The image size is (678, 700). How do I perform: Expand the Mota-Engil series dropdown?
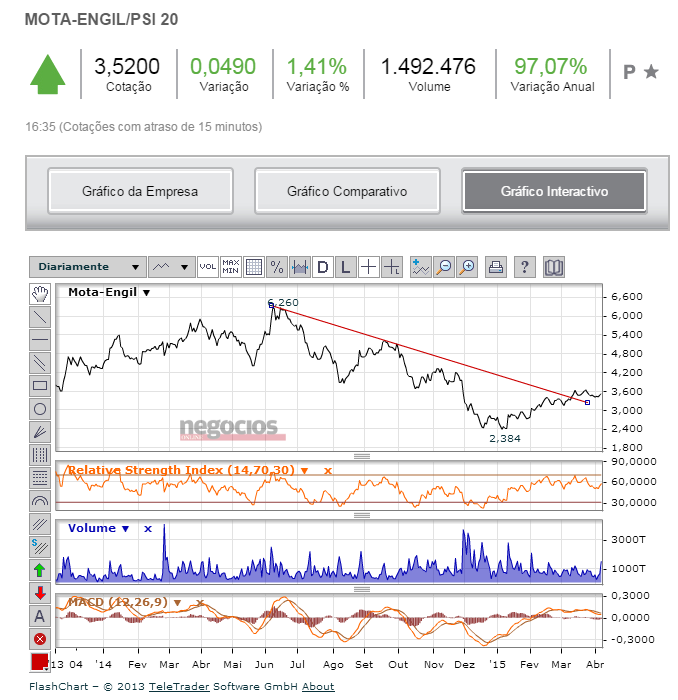point(146,293)
